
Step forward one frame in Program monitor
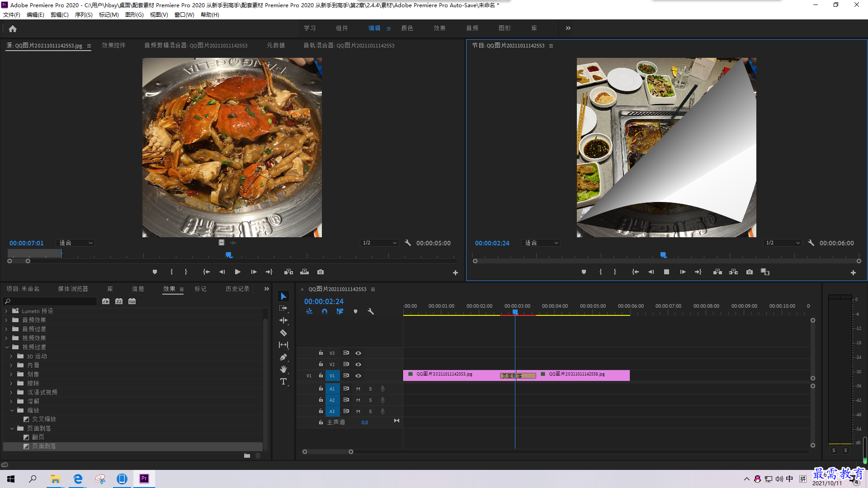point(683,272)
